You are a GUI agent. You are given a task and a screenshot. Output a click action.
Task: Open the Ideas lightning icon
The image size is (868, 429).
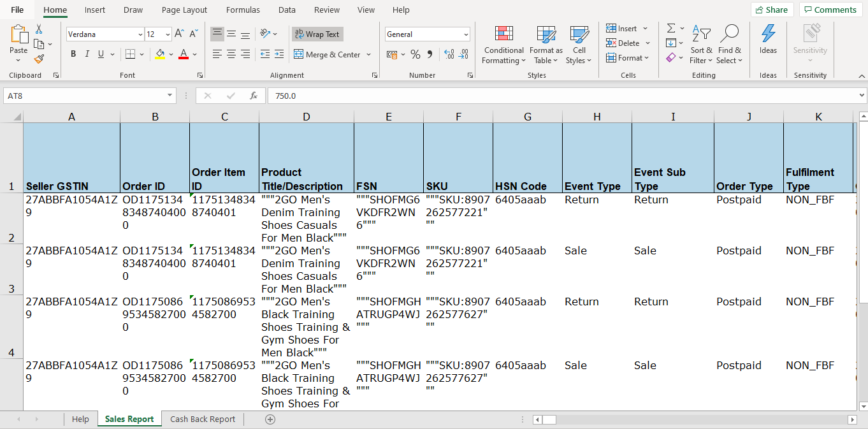click(768, 33)
